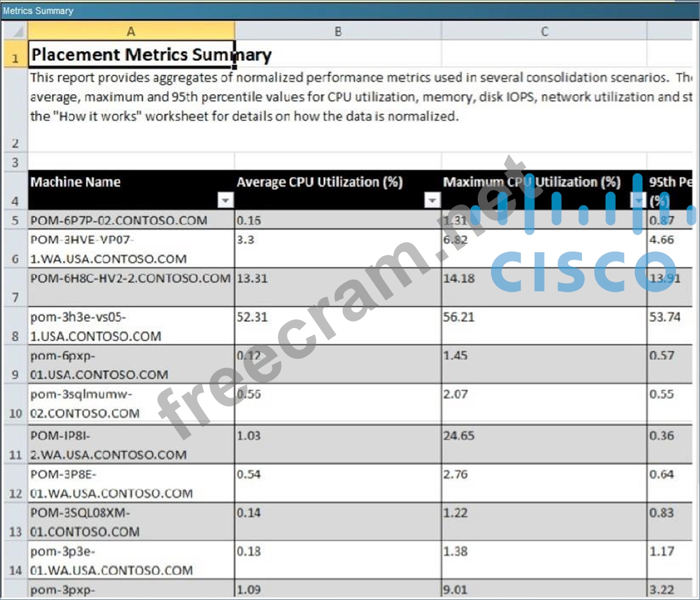
Task: Select column B header
Action: [x=337, y=31]
